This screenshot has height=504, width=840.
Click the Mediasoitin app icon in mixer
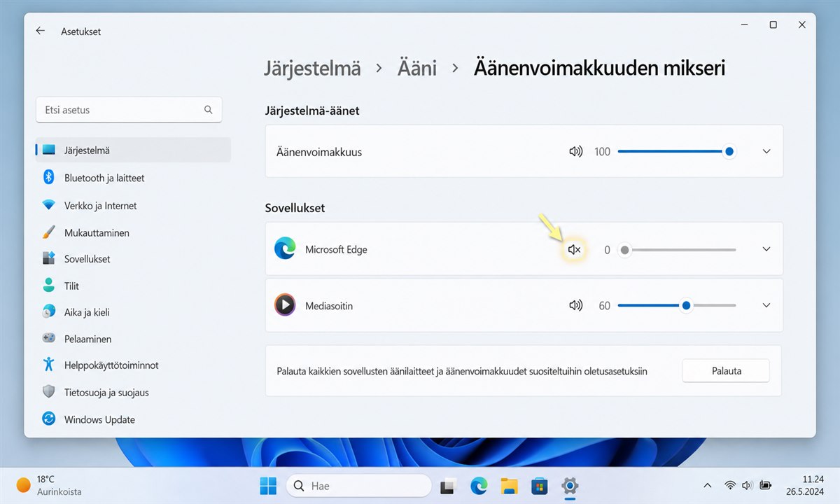285,304
